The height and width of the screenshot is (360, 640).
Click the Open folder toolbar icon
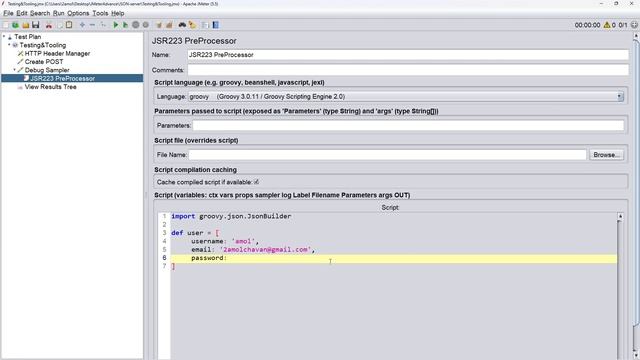pyautogui.click(x=26, y=25)
